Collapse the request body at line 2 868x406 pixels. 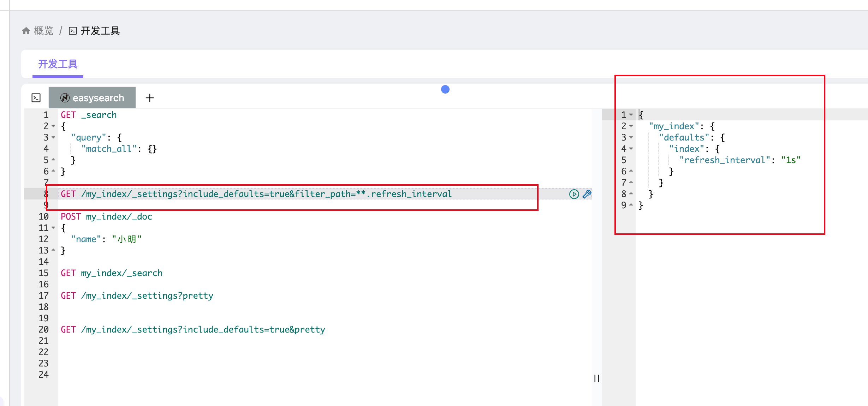click(53, 126)
